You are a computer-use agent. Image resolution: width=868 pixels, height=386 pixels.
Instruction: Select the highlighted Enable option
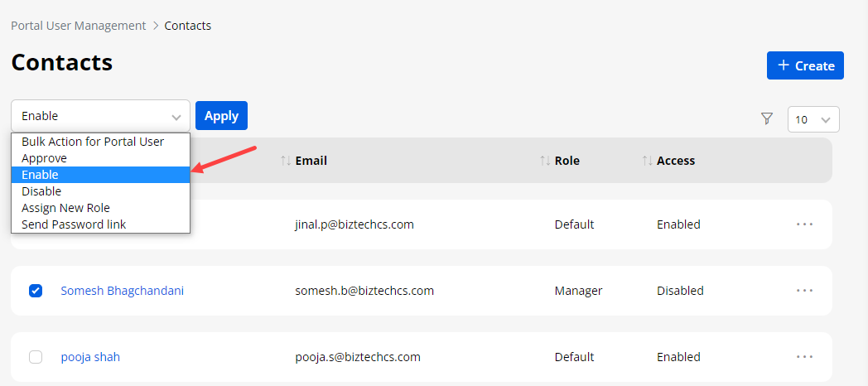(x=41, y=175)
